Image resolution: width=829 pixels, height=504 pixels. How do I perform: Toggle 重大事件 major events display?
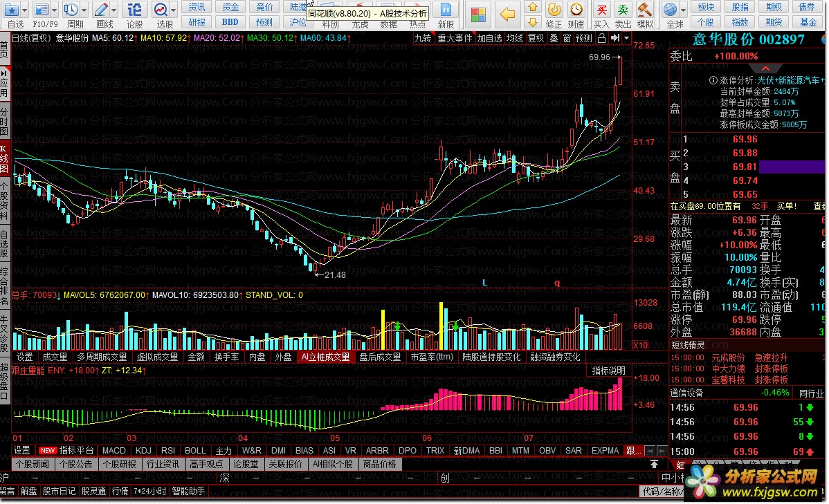pyautogui.click(x=455, y=38)
